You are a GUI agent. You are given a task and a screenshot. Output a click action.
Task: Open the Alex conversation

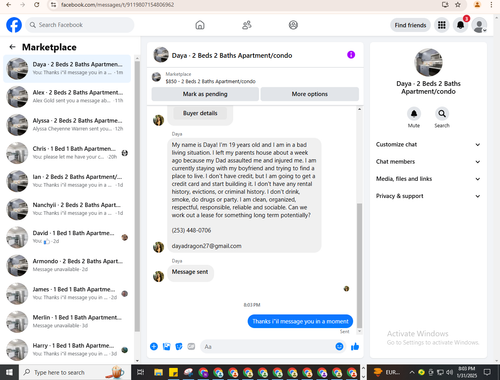tap(67, 96)
